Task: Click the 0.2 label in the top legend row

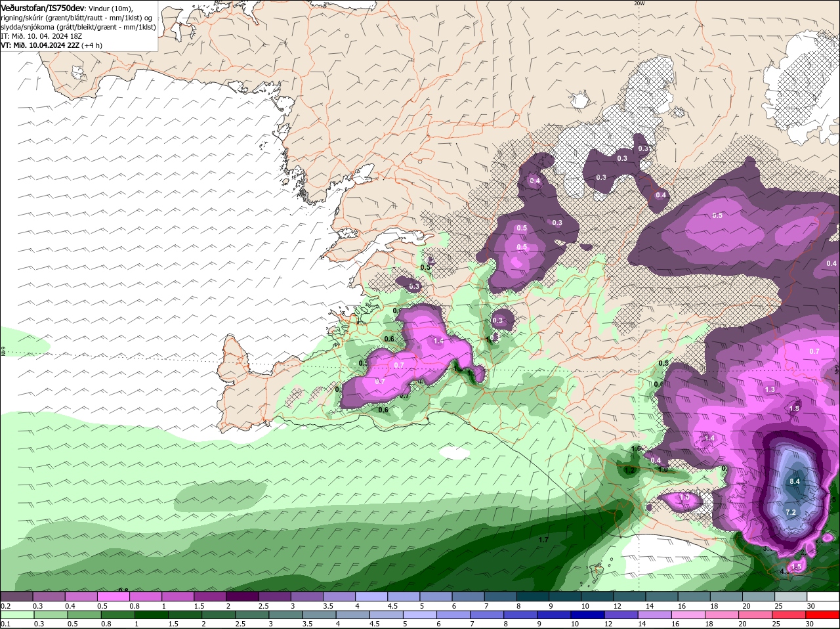Action: [x=5, y=606]
